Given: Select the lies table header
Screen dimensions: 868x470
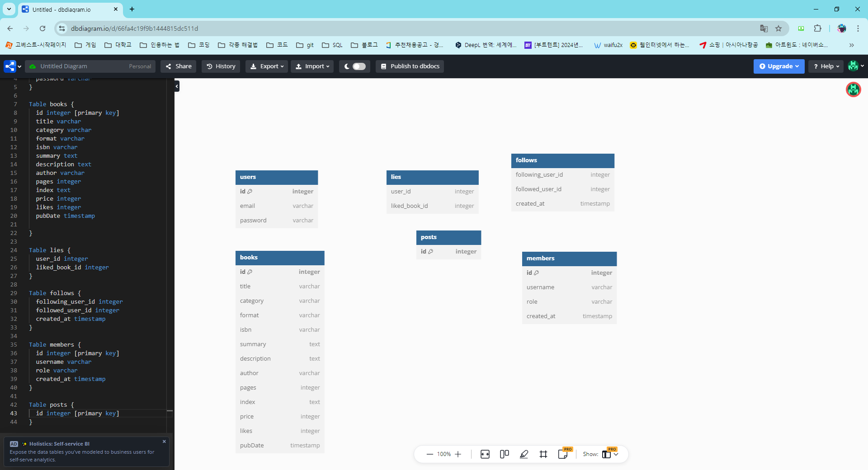Looking at the screenshot, I should (x=433, y=177).
